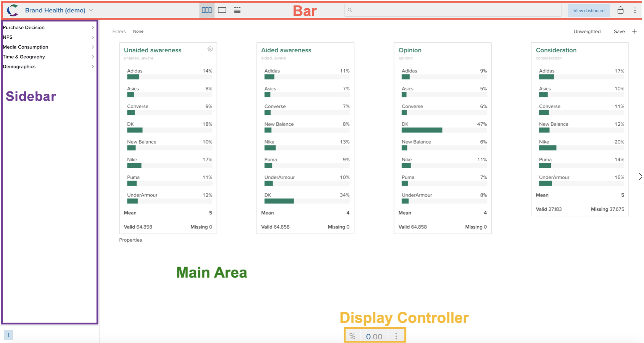Select Adidas row in Opinion card

[444, 74]
